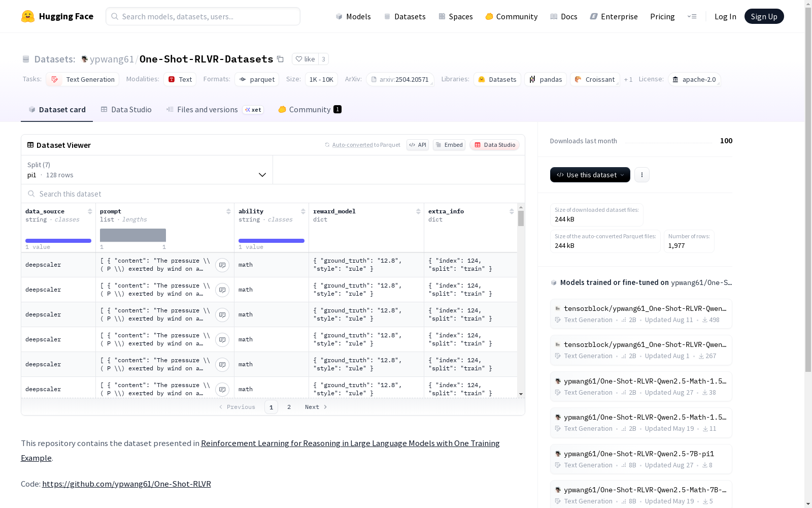Open Pricing in the top navigation
This screenshot has width=812, height=508.
(x=662, y=16)
